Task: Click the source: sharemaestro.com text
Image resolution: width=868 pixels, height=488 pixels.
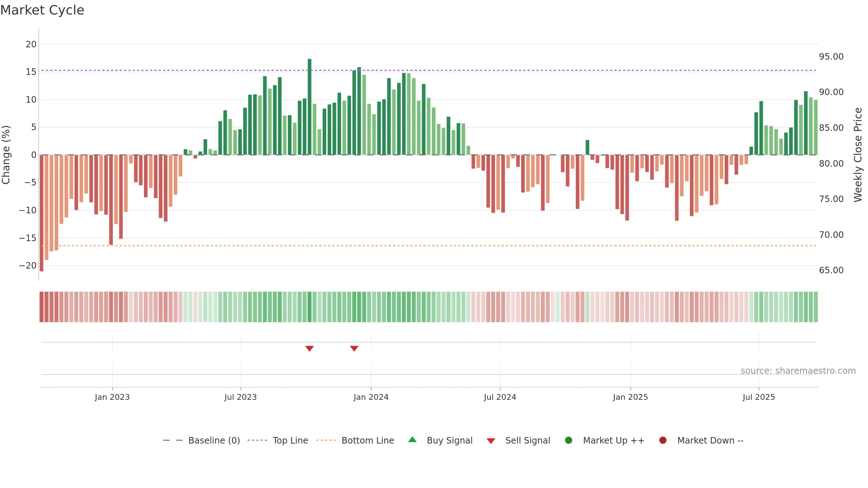Action: 798,371
